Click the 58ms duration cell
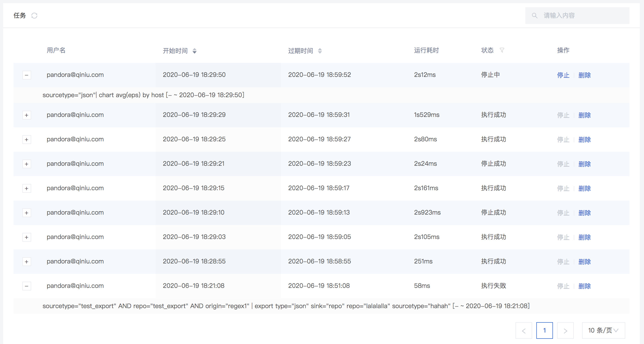644x344 pixels. (422, 286)
